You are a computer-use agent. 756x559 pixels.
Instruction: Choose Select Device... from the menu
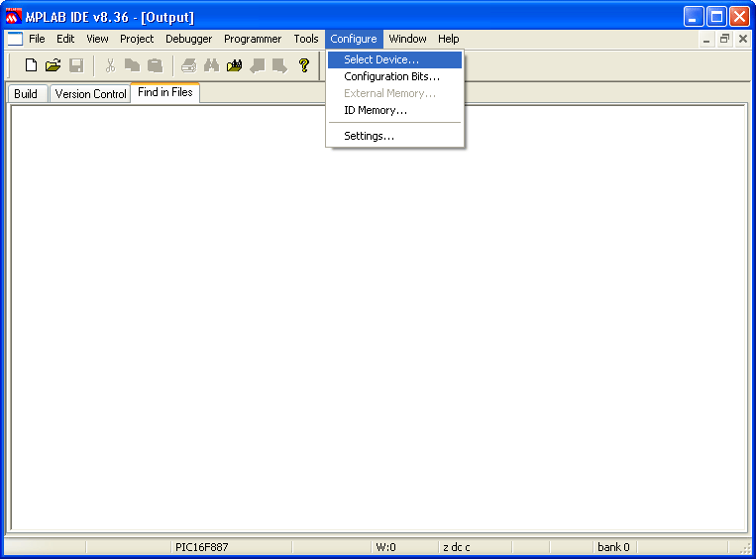pos(394,59)
